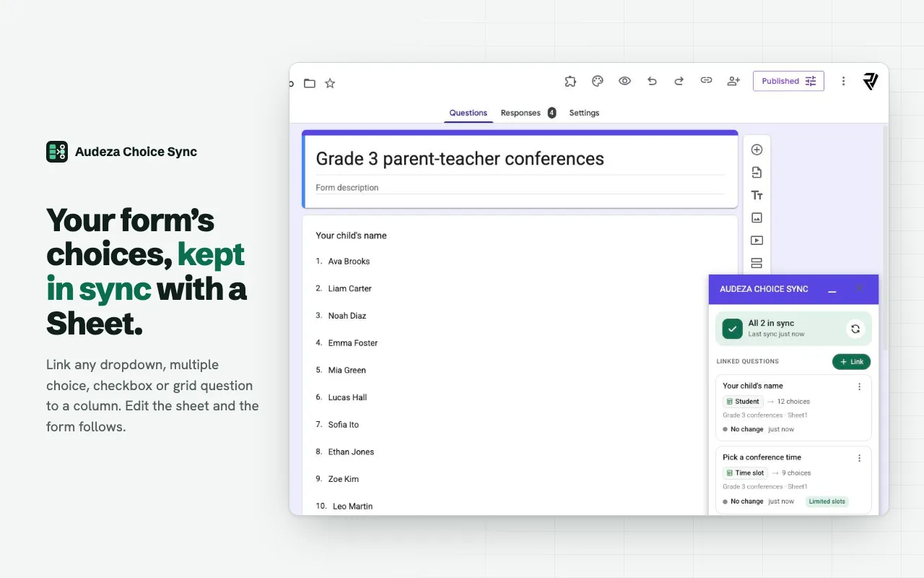The width and height of the screenshot is (924, 578).
Task: Switch to the Responses tab
Action: (528, 113)
